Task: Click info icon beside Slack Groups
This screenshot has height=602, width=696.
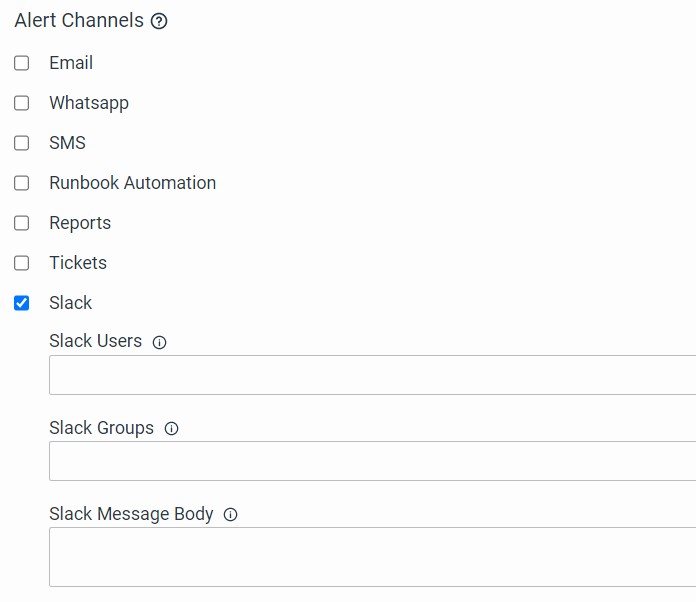Action: [x=171, y=429]
